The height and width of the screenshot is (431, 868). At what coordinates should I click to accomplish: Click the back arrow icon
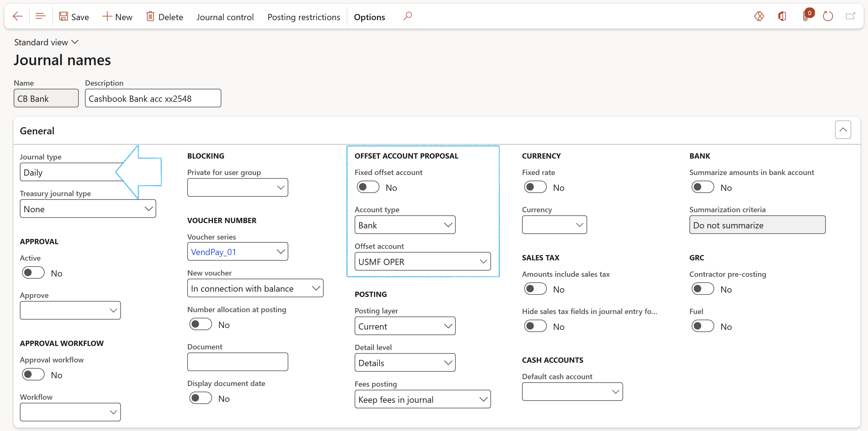[18, 16]
